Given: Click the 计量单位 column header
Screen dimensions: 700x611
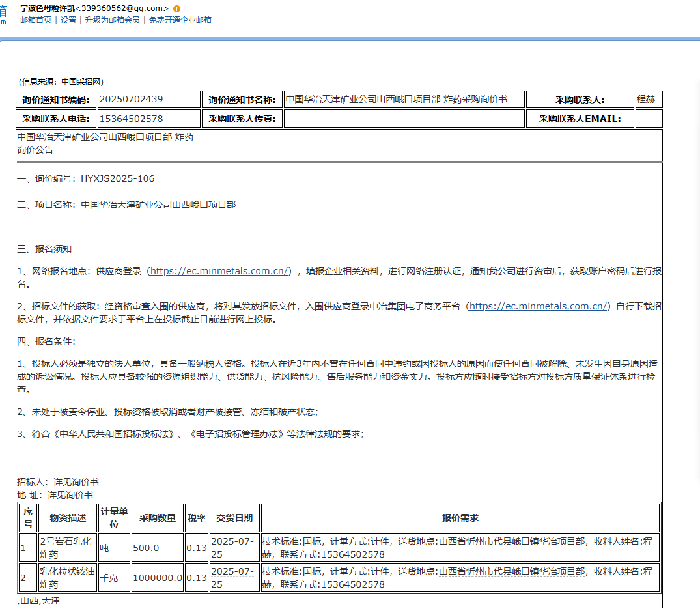Looking at the screenshot, I should click(x=114, y=518).
